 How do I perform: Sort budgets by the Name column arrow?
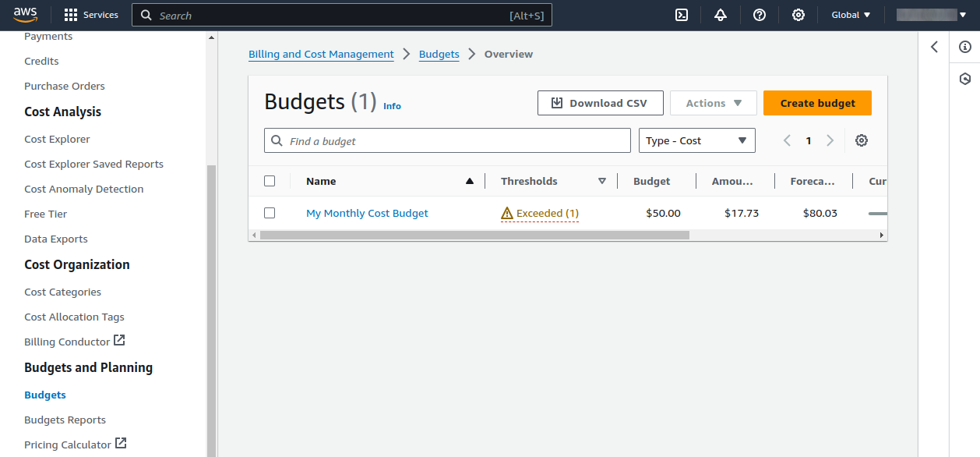tap(469, 180)
